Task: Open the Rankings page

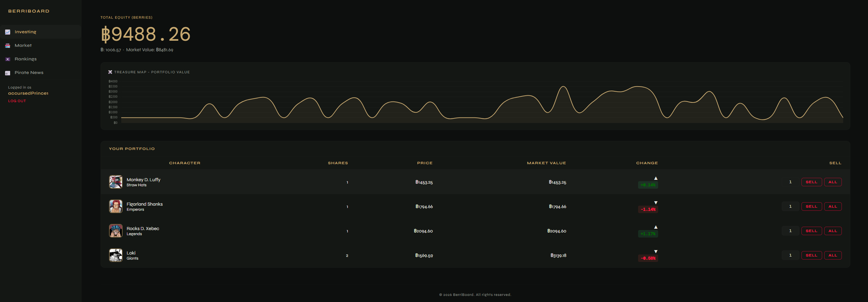Action: [40, 59]
